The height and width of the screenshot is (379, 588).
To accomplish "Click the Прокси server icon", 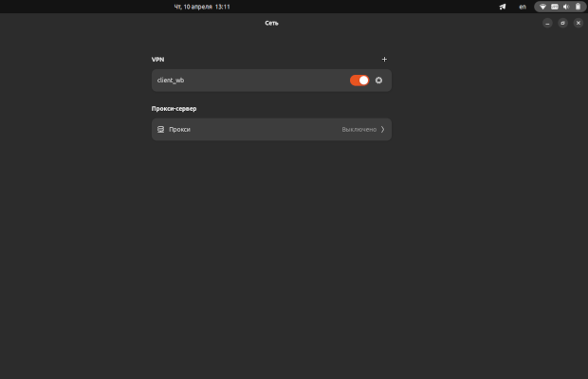I will (161, 129).
